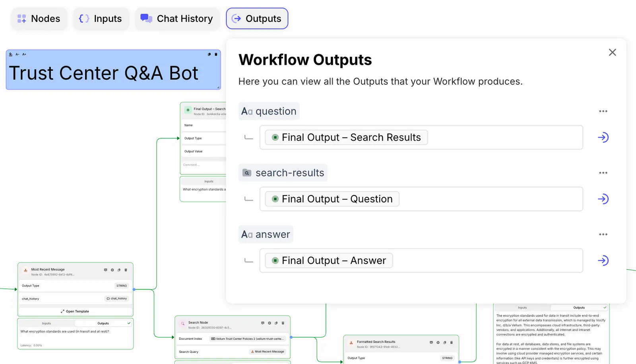Viewport: 636px width, 364px height.
Task: Run the Search Node
Action: (269, 323)
